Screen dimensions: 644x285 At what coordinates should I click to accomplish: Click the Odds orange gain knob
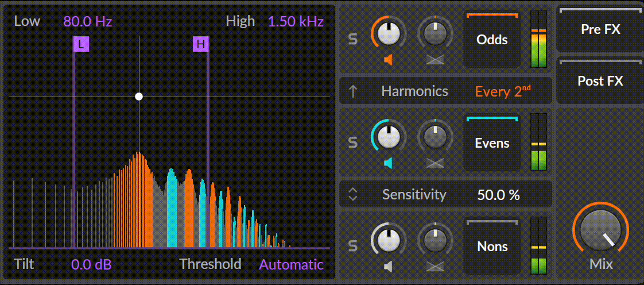pos(389,34)
